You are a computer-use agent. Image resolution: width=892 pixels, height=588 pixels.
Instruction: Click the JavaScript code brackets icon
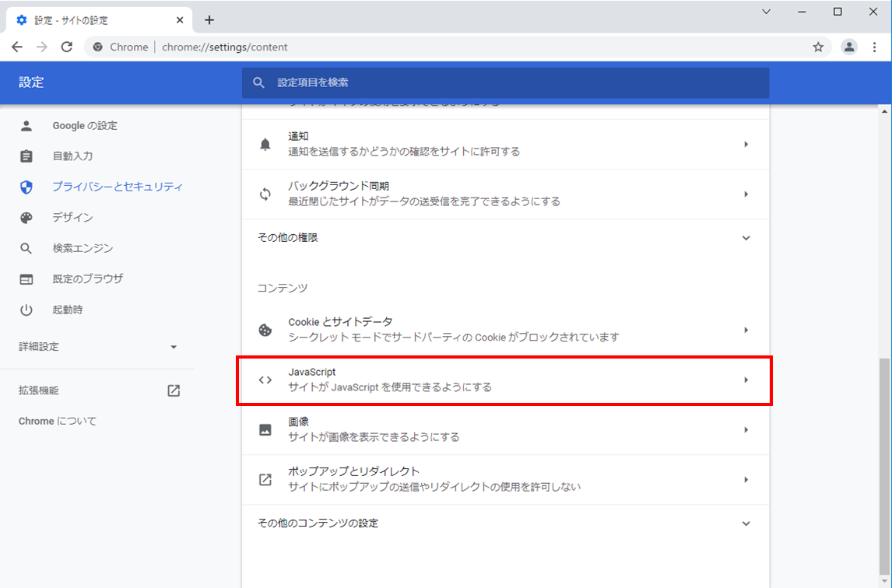tap(265, 380)
